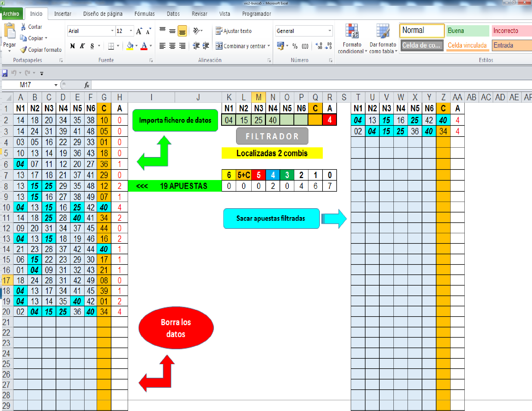Open the General number format dropdown
This screenshot has height=411, width=532.
coord(329,31)
